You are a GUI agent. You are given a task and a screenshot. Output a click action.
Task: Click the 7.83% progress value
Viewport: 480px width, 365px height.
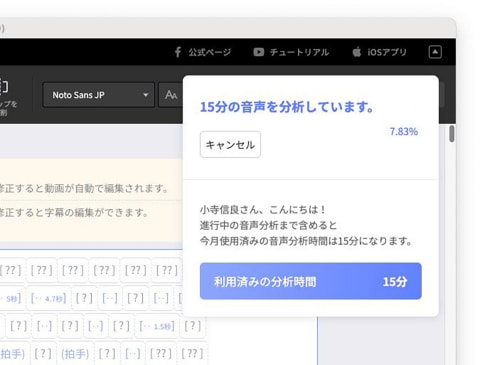tap(404, 132)
